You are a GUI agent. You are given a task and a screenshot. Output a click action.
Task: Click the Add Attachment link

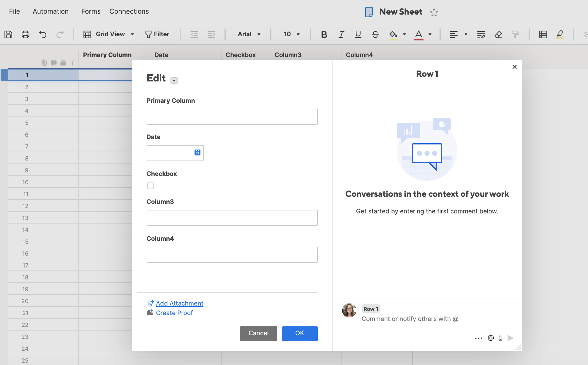click(x=180, y=303)
